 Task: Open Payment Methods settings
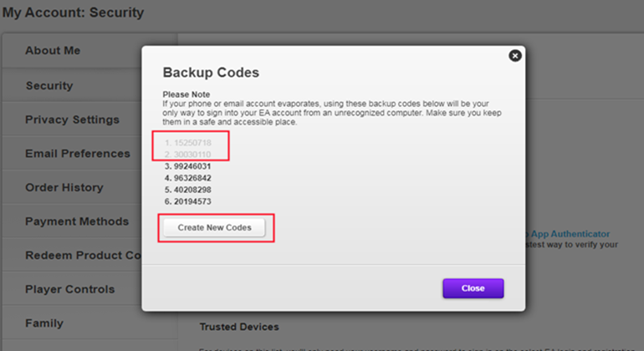coord(77,221)
